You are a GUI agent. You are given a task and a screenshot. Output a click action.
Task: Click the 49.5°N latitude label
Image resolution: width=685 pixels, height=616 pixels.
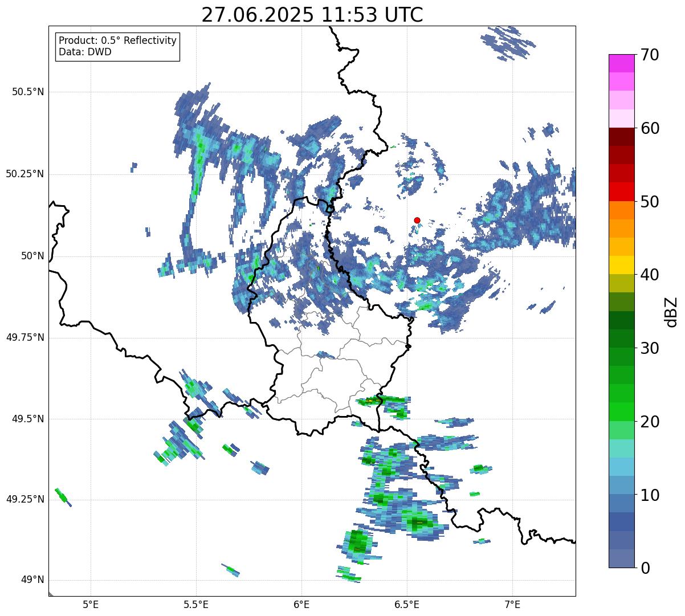point(27,419)
